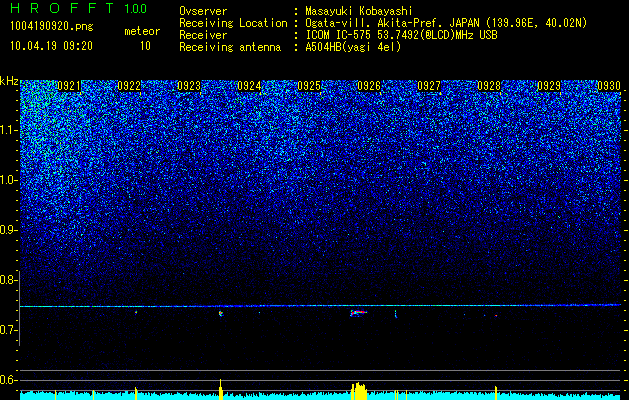Click the 0.7 frequency axis label
629x400 pixels.
tap(9, 330)
